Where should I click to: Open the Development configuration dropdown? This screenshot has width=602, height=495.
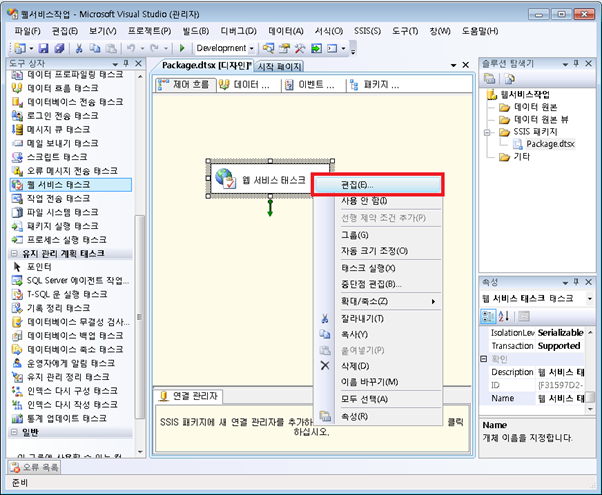pyautogui.click(x=252, y=49)
